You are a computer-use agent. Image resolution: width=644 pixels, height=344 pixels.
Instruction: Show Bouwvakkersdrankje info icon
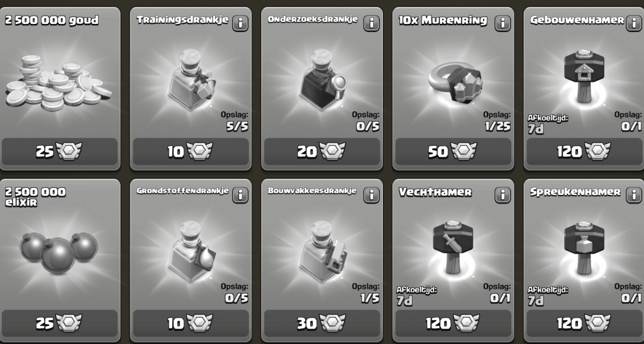(x=371, y=195)
